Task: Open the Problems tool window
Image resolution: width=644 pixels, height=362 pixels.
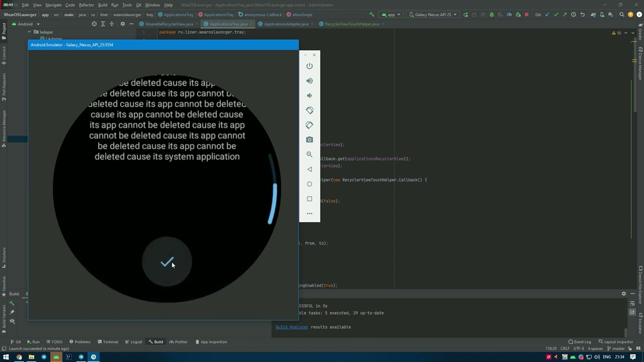Action: [79, 342]
